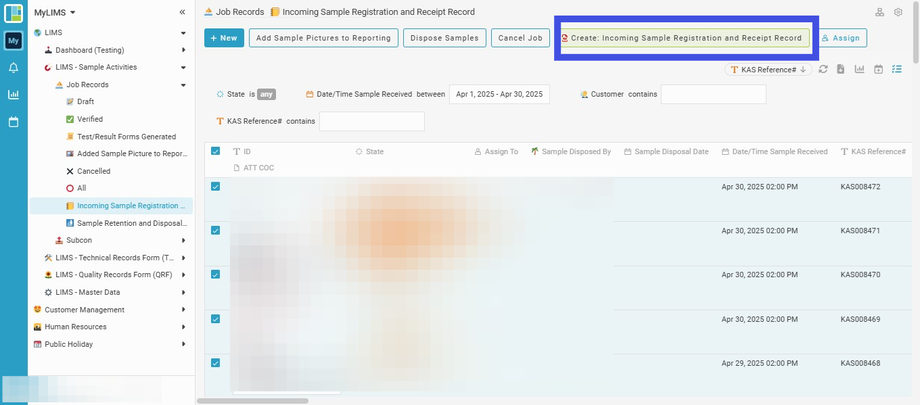The width and height of the screenshot is (920, 405).
Task: Click the State 'any' filter badge
Action: point(266,94)
